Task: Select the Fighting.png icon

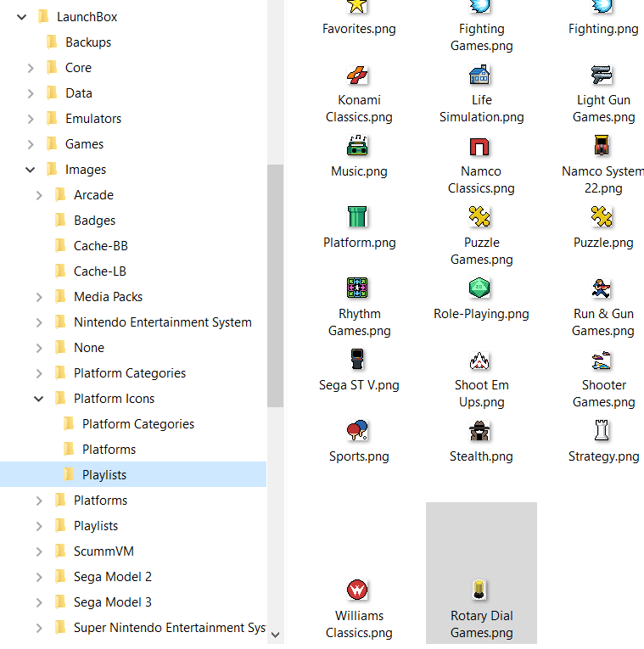Action: (x=602, y=6)
